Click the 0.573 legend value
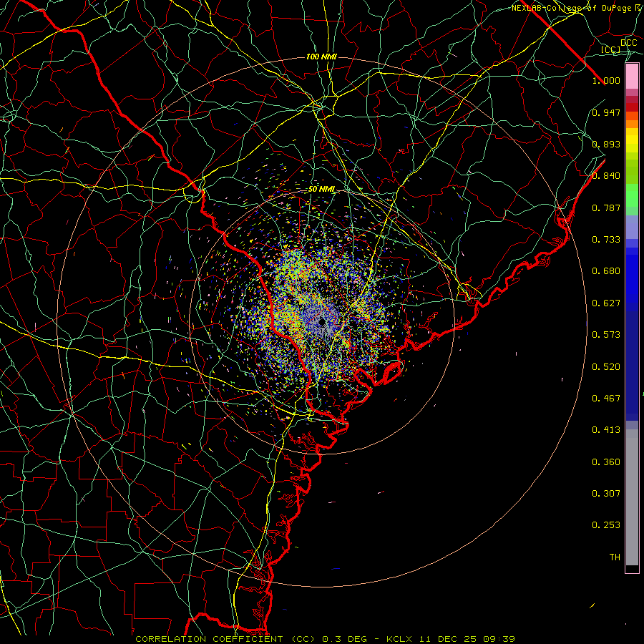 [x=606, y=335]
